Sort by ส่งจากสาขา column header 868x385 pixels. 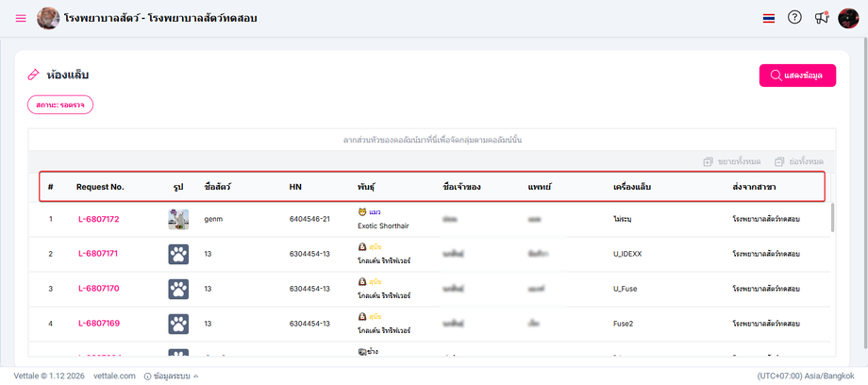[754, 187]
